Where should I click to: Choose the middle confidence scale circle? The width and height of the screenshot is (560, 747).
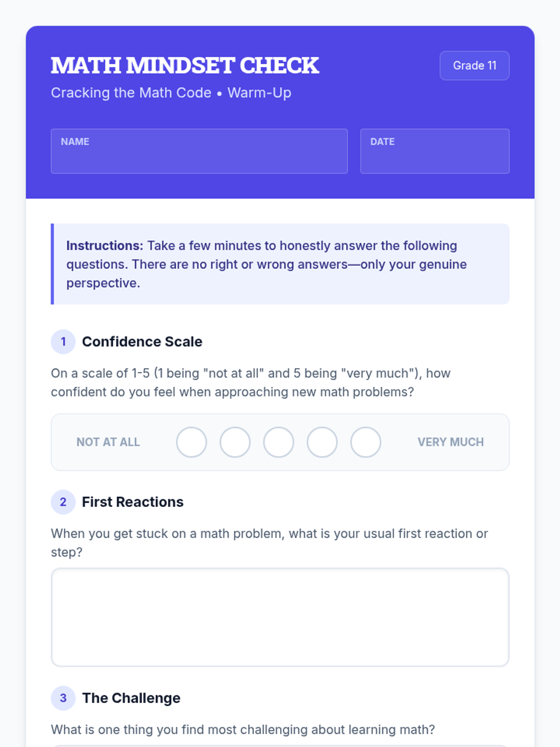pos(279,442)
